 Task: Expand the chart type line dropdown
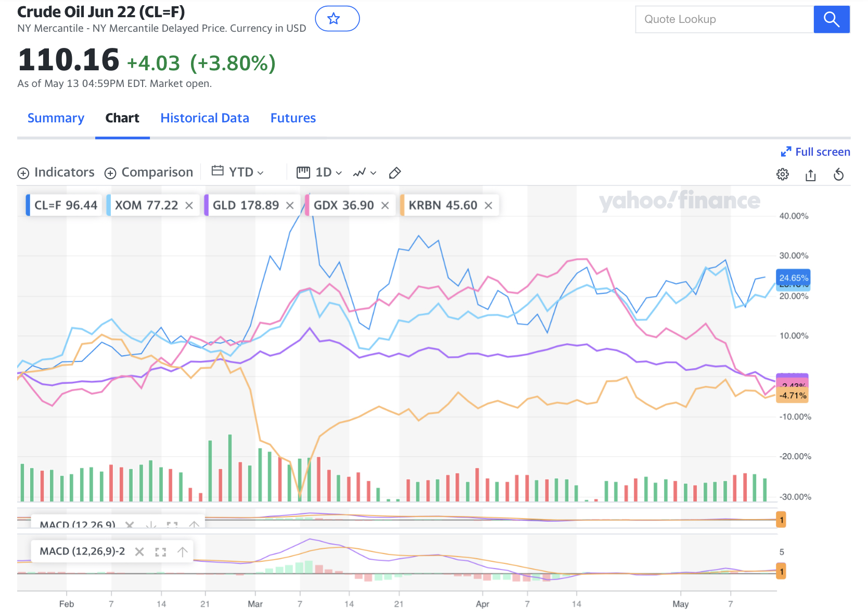(364, 172)
